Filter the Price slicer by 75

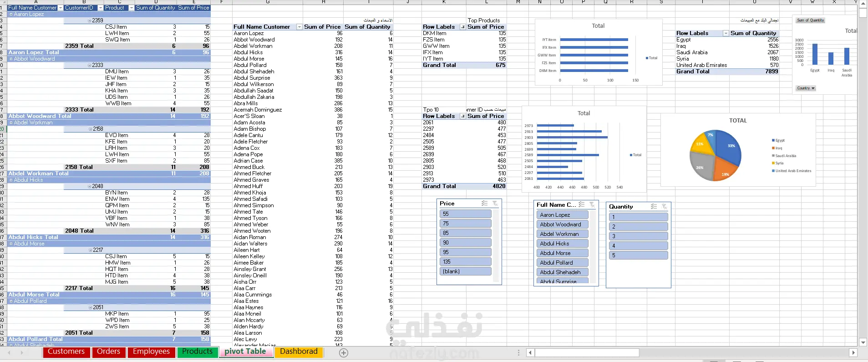pyautogui.click(x=466, y=224)
